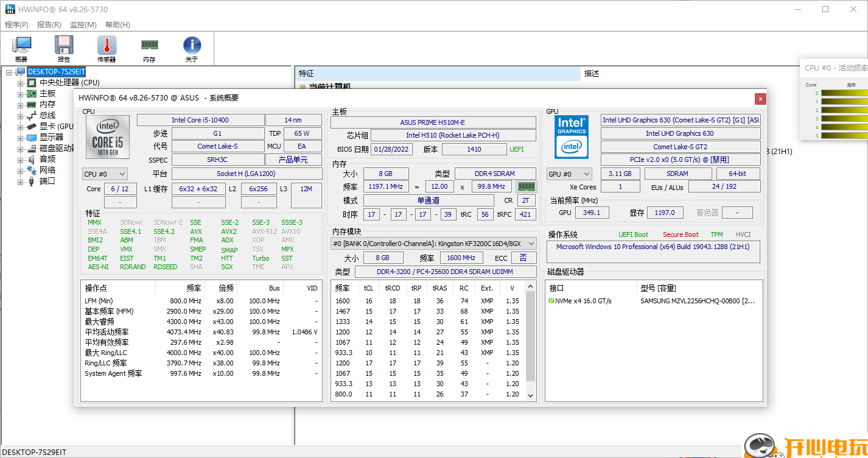Click the 内存 memory toolbar icon
868x458 pixels.
tap(149, 49)
